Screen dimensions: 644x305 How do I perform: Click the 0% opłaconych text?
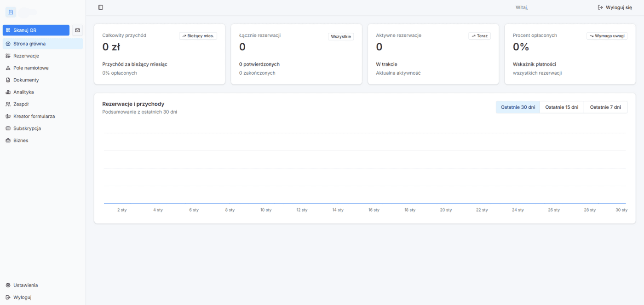click(x=120, y=73)
